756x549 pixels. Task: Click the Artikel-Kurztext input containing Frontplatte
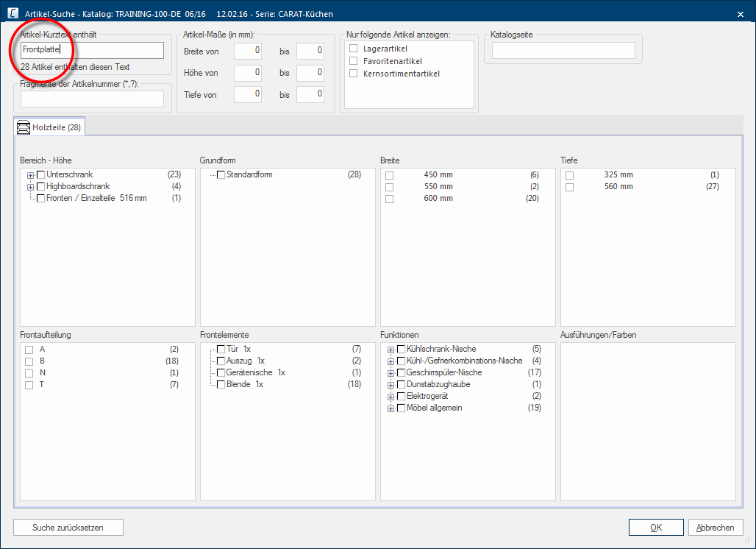92,50
